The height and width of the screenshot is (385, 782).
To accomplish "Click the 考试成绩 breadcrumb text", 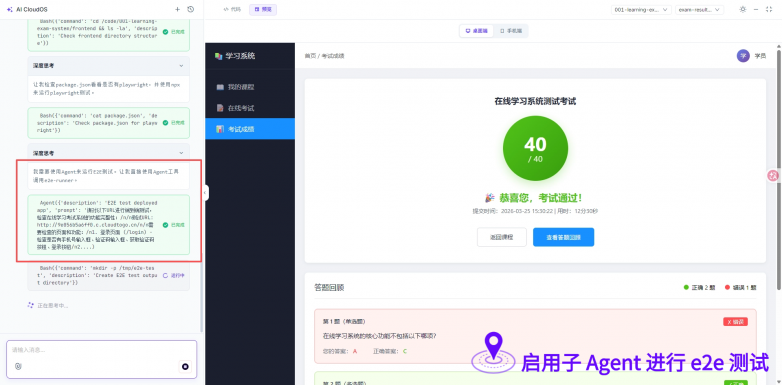I will click(x=333, y=56).
